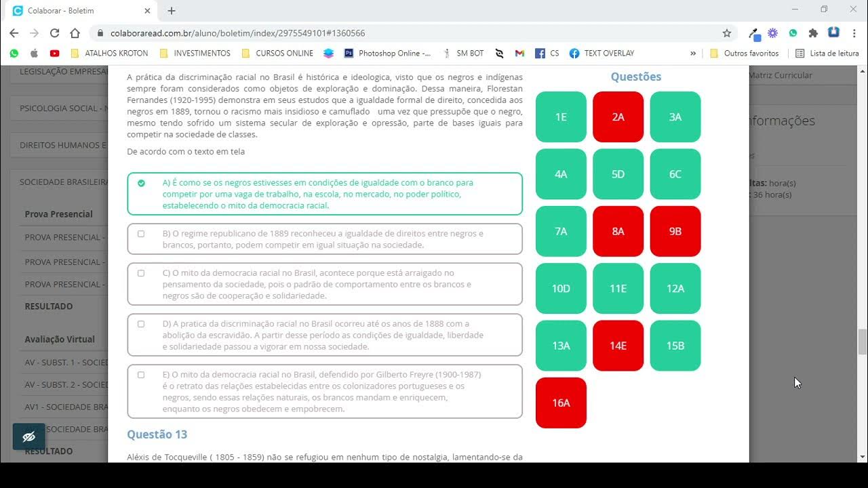The image size is (868, 488).
Task: Expand LEGISLAÇÃO EMPRESARIAL discipline row
Action: (59, 73)
